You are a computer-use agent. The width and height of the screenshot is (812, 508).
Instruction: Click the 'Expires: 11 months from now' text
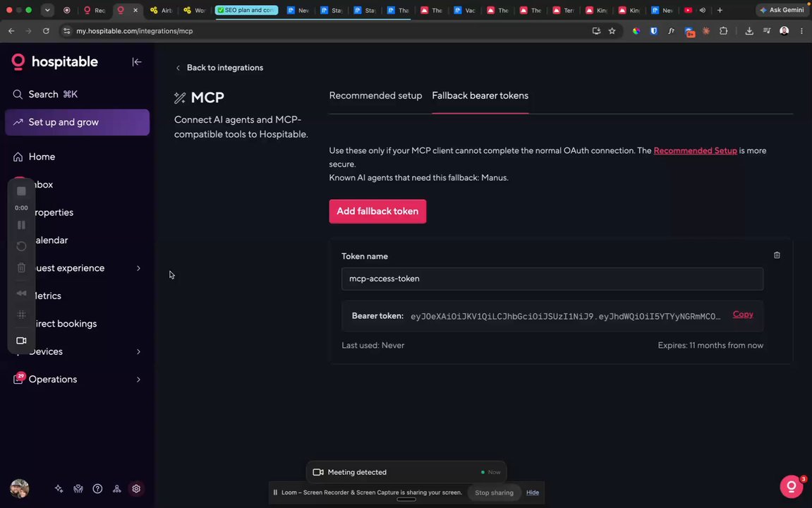coord(710,346)
